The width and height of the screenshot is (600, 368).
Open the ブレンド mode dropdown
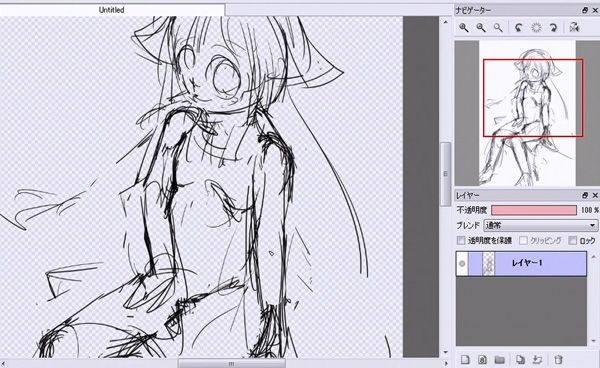[541, 225]
